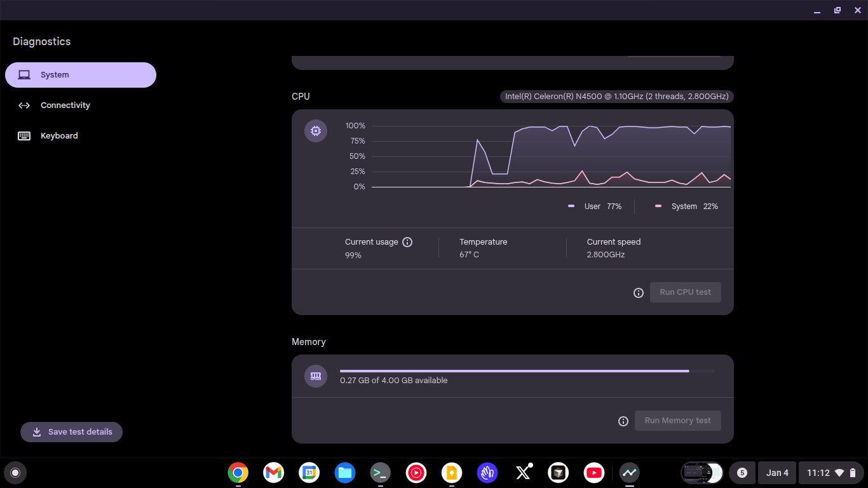
Task: Click the CPU chip icon in the CPU card
Action: point(316,130)
